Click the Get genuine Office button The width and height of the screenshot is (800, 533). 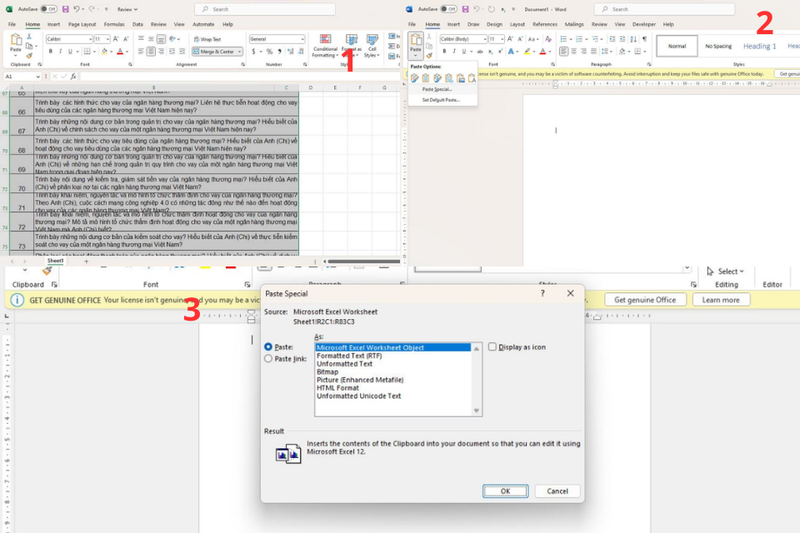(645, 300)
